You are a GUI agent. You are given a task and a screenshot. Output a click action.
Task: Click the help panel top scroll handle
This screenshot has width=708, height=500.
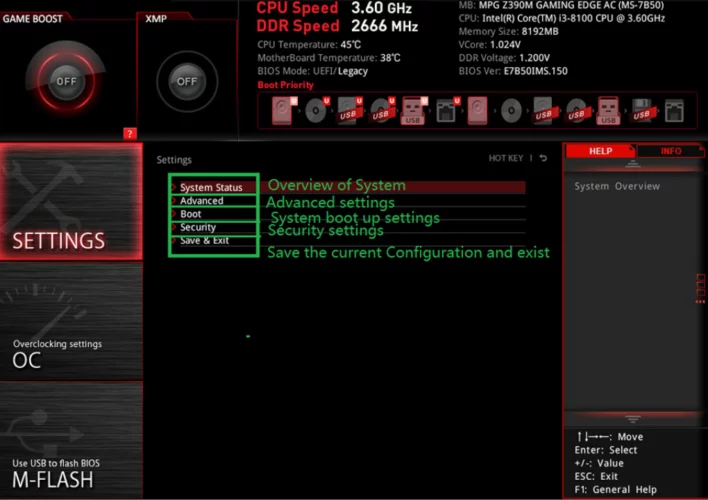pos(633,164)
